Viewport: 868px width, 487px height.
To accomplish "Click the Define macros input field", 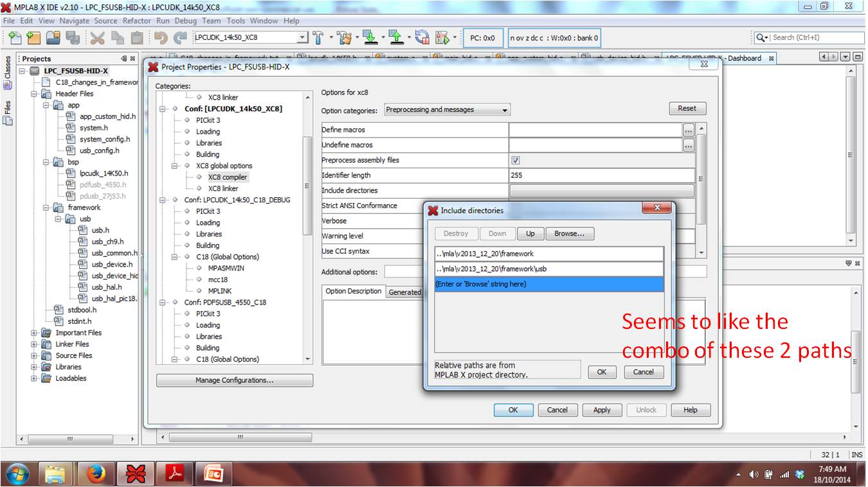I will [595, 130].
